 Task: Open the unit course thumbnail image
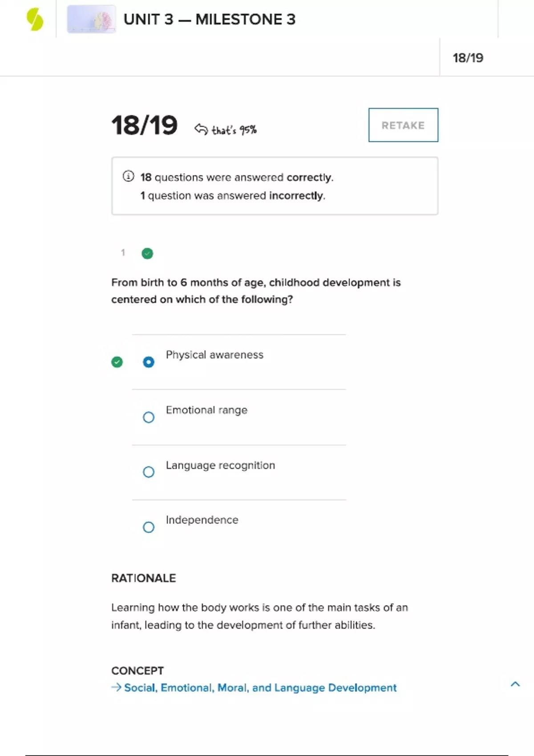(91, 19)
